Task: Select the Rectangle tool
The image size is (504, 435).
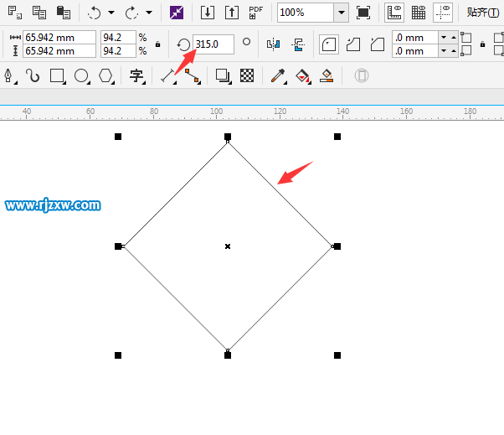Action: click(x=57, y=76)
